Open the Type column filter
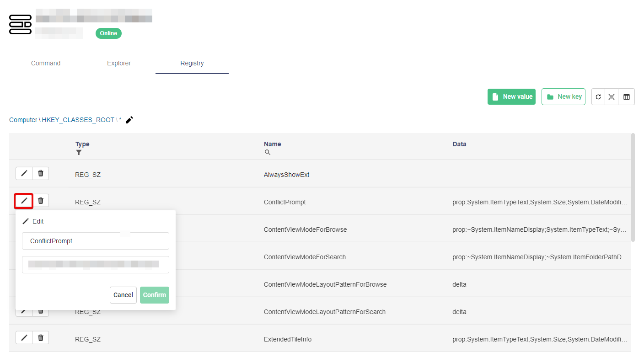Viewport: 644px width, 352px height. [x=79, y=153]
